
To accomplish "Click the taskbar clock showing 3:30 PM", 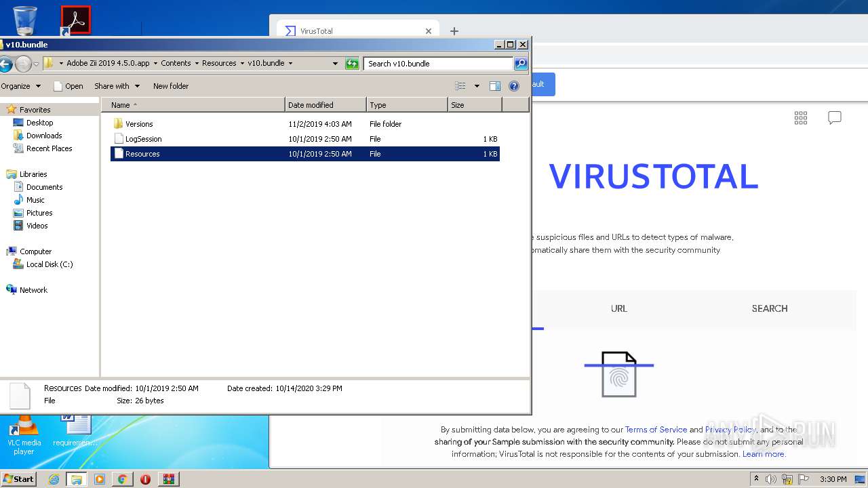I will click(833, 479).
